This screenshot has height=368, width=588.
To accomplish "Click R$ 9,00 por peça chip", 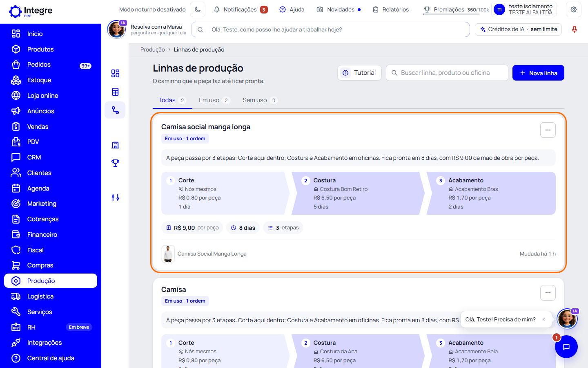I will pyautogui.click(x=192, y=228).
